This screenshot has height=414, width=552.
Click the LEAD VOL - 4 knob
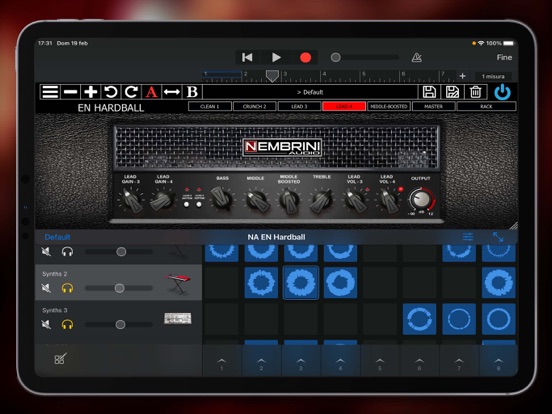pyautogui.click(x=387, y=201)
